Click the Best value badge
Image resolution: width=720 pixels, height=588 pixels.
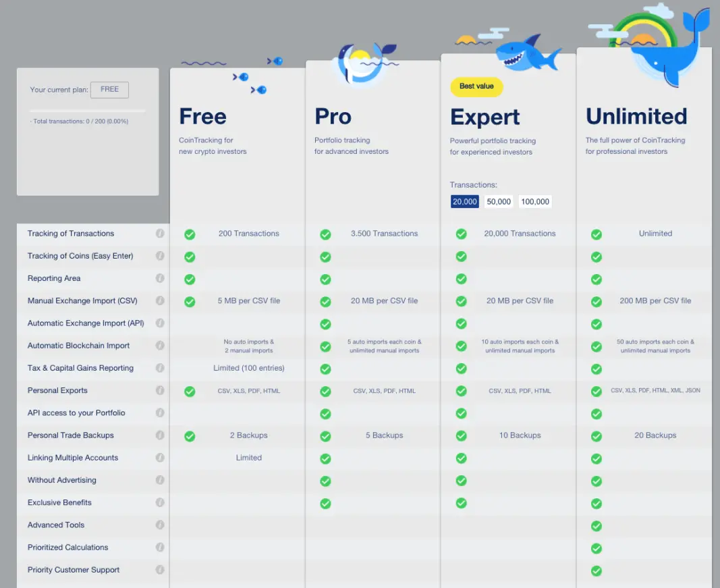tap(476, 86)
